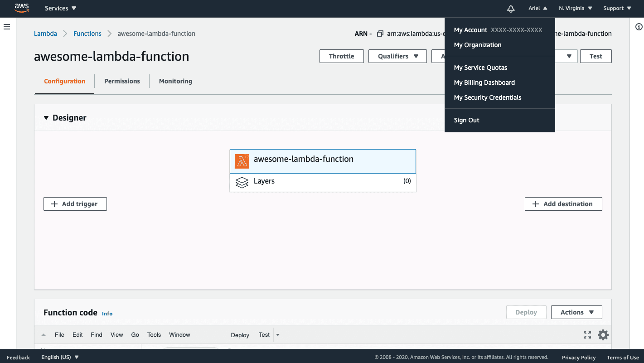Open the editor Tools menu
This screenshot has width=644, height=363.
pyautogui.click(x=154, y=335)
